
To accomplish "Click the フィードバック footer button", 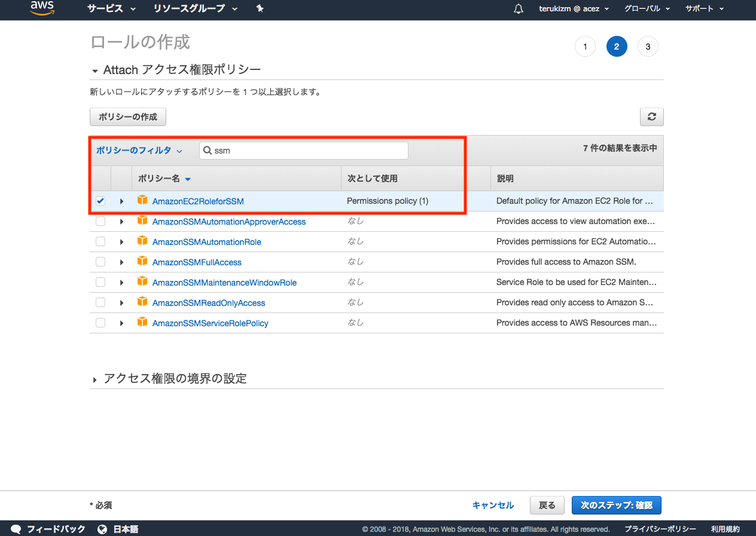I will click(x=48, y=529).
